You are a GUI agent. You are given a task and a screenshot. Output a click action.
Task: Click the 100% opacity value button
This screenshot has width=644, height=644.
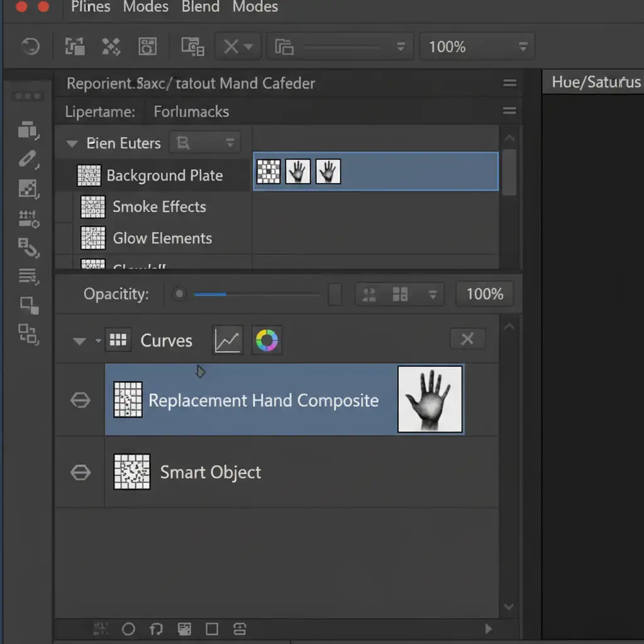coord(484,294)
